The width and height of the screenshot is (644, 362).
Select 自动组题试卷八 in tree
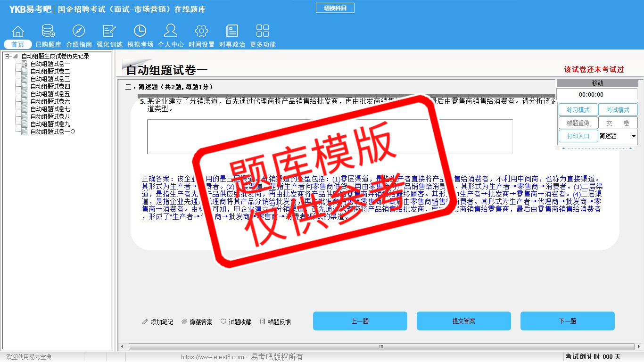(50, 116)
